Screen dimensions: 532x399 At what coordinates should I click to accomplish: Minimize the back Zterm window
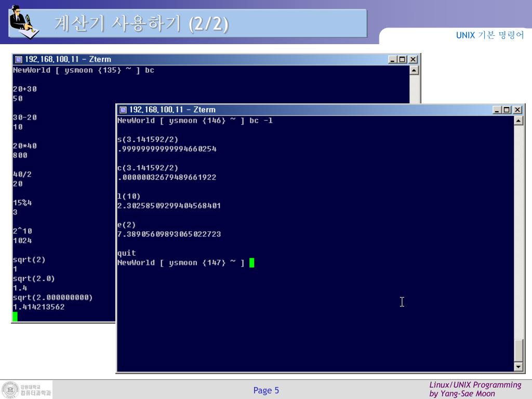pos(392,59)
